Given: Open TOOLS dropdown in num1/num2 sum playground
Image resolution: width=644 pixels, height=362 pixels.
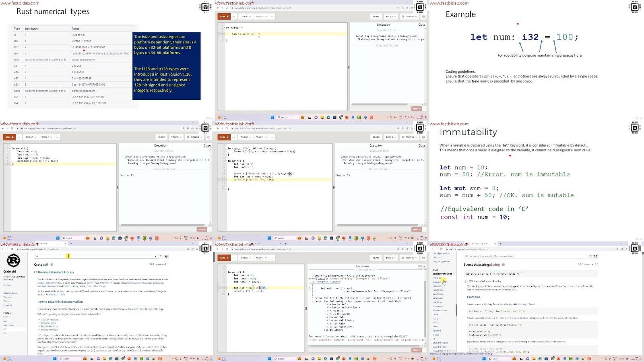Looking at the screenshot, I should [x=175, y=137].
